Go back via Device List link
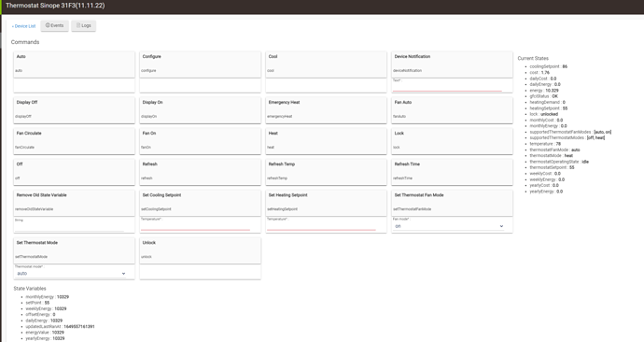Image resolution: width=644 pixels, height=342 pixels. [24, 26]
